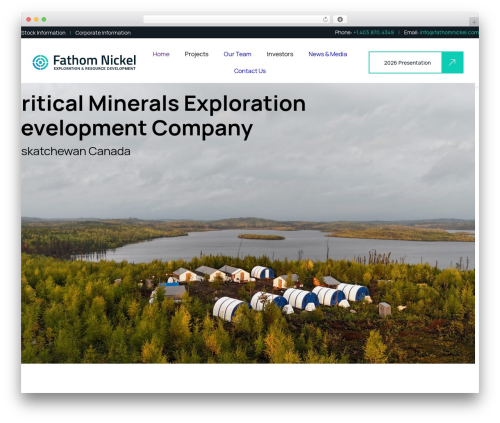Click the 'evelopment Company' heading line

point(137,129)
